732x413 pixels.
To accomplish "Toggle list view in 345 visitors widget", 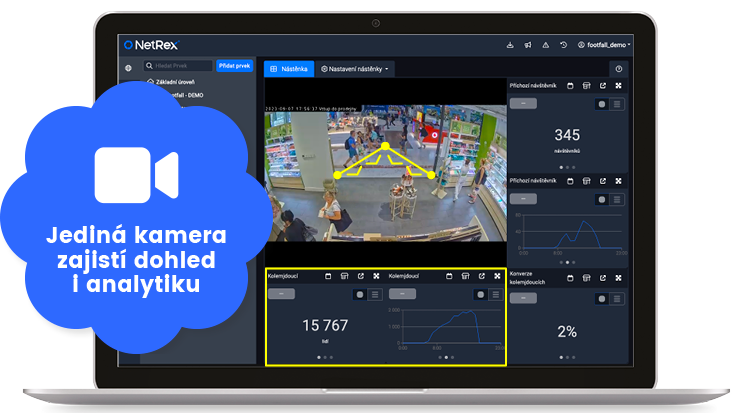I will 616,104.
